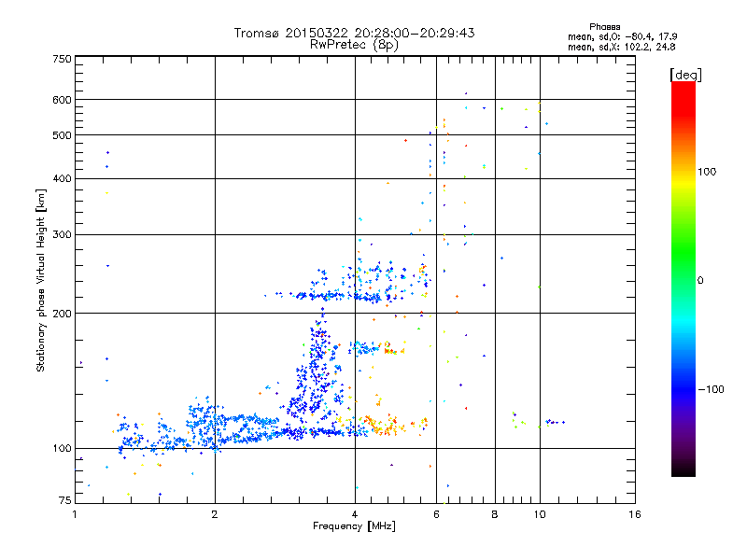This screenshot has width=747, height=560.
Task: Select the 'Phases' header text
Action: (604, 27)
